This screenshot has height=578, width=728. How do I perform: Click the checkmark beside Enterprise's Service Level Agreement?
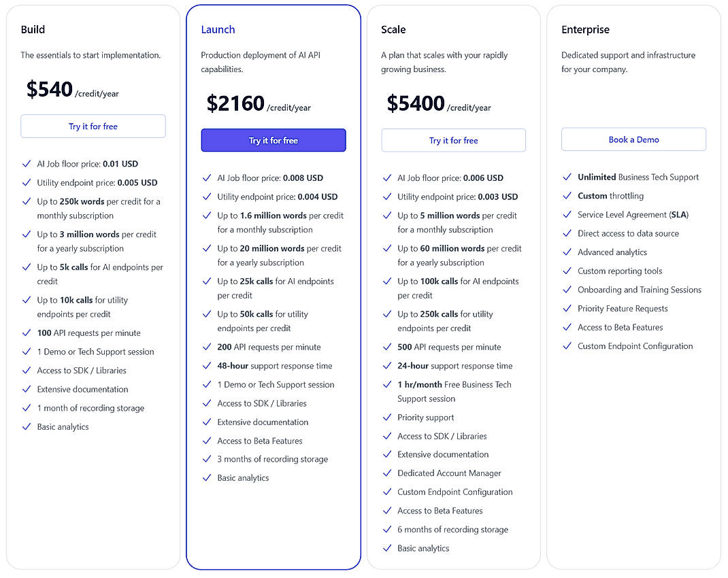(x=567, y=215)
